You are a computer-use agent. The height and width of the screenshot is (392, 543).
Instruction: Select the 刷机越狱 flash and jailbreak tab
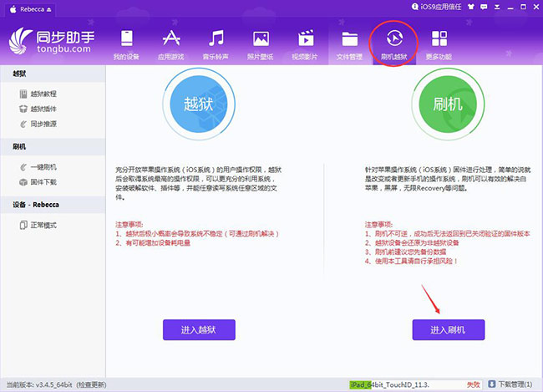click(x=394, y=45)
